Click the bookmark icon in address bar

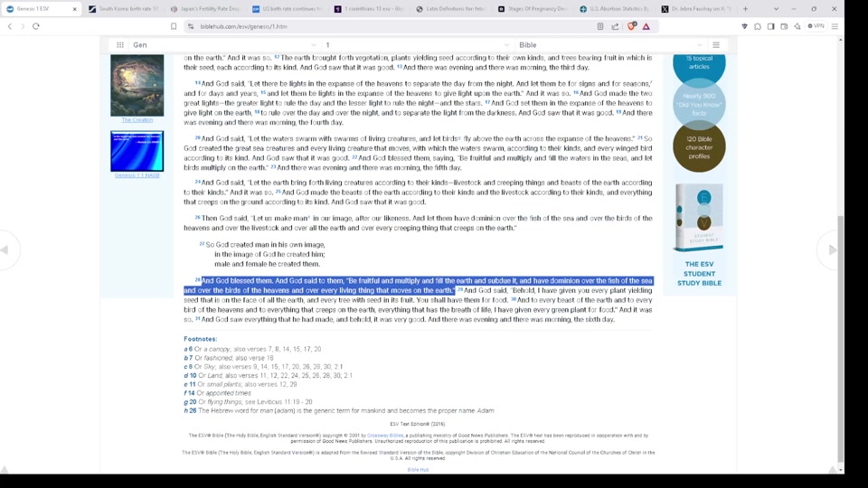click(x=174, y=26)
